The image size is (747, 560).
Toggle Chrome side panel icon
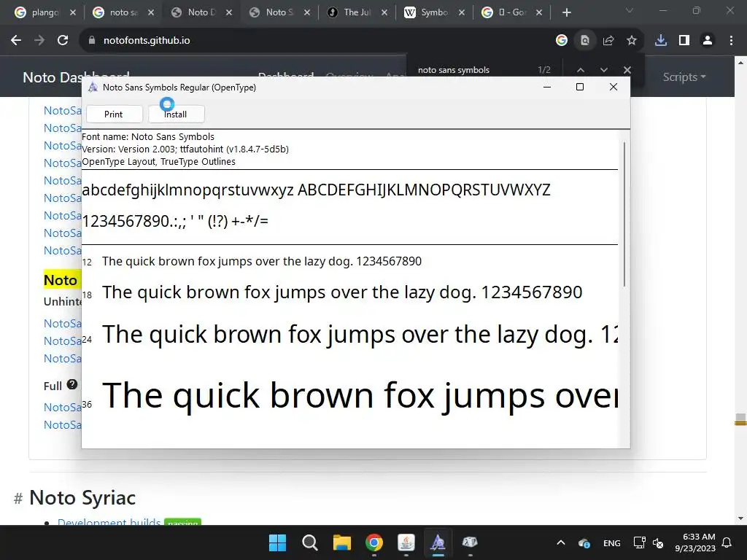684,41
